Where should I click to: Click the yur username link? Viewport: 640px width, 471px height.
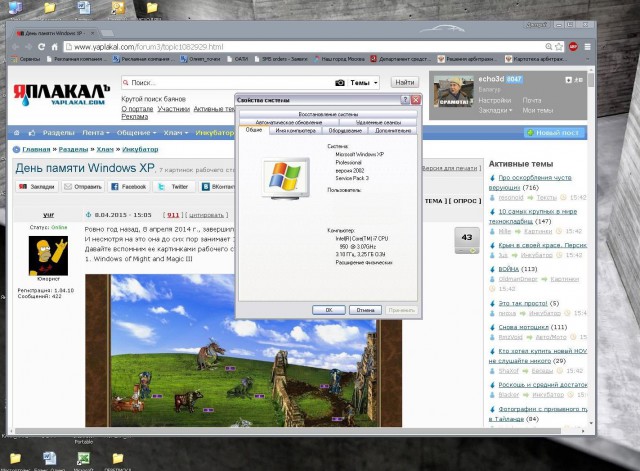49,215
